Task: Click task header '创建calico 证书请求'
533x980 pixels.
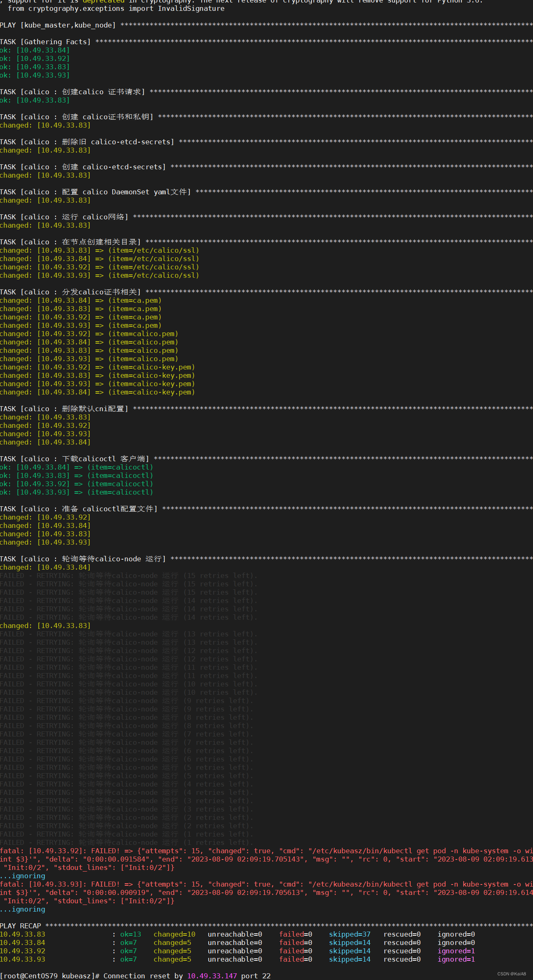Action: point(72,92)
